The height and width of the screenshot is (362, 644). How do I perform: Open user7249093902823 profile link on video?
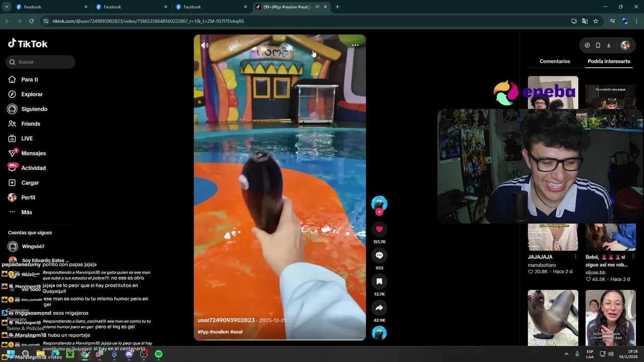(x=226, y=320)
